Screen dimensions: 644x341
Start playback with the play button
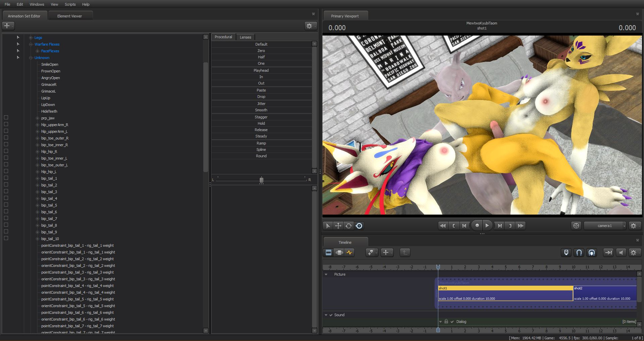coord(487,226)
